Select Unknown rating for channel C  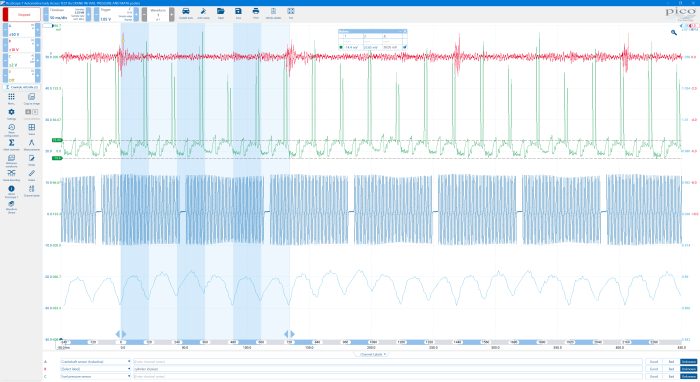tap(688, 377)
